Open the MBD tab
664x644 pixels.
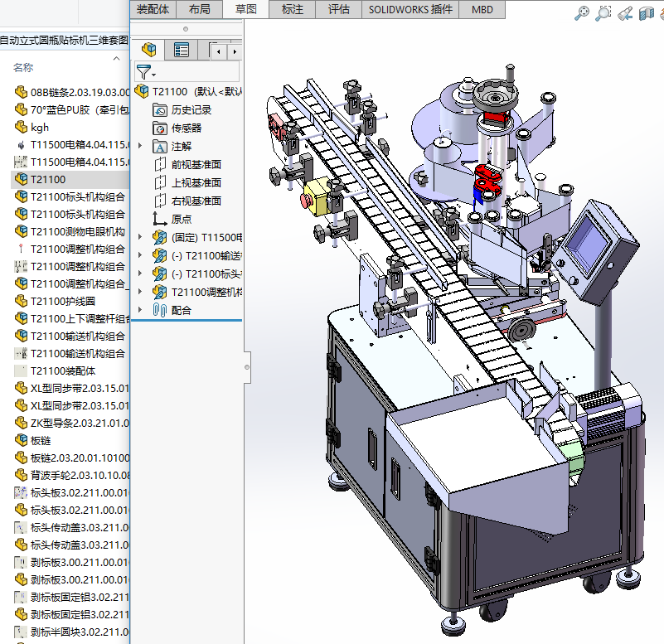tap(482, 9)
